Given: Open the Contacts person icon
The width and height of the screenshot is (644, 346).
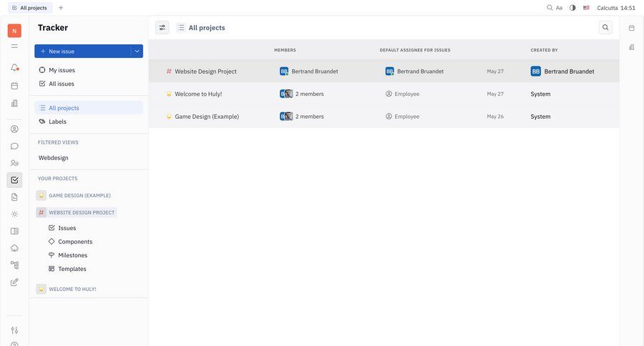Looking at the screenshot, I should pos(14,129).
